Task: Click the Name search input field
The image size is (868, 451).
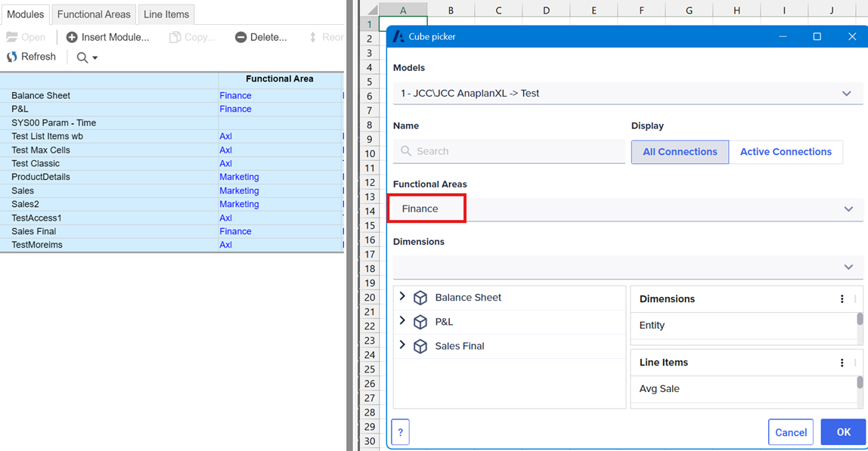Action: click(510, 151)
